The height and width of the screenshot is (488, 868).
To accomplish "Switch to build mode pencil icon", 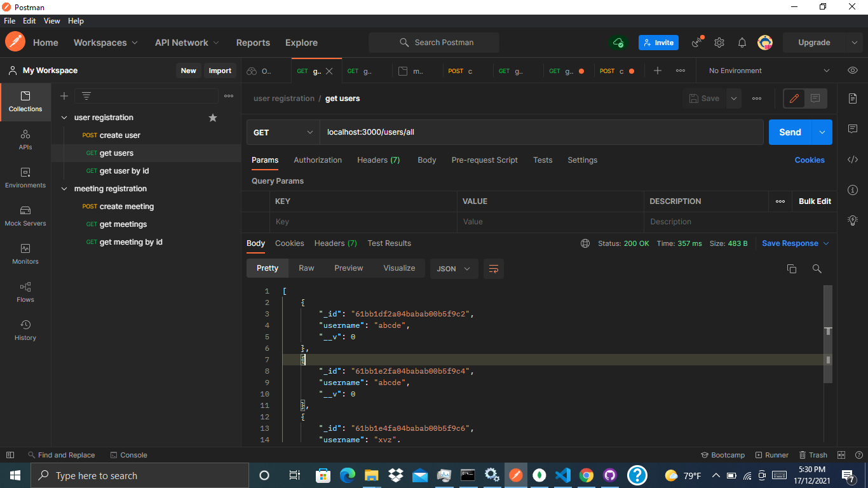I will coord(794,98).
